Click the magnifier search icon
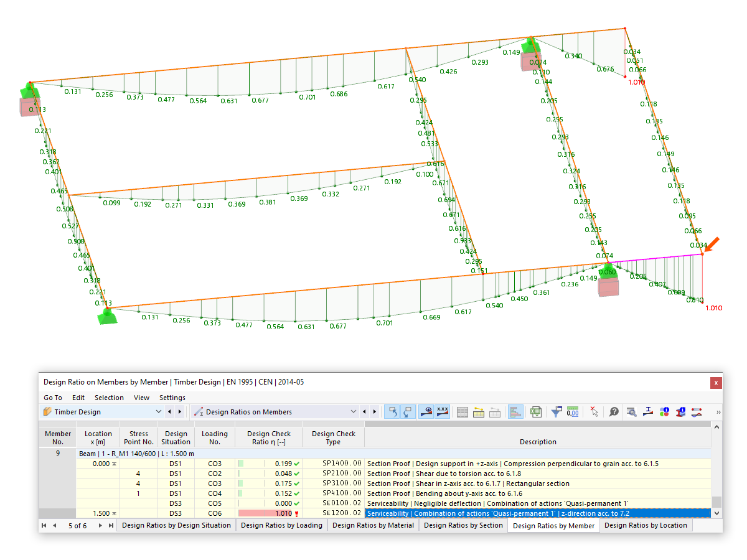This screenshot has width=747, height=560. [x=633, y=412]
